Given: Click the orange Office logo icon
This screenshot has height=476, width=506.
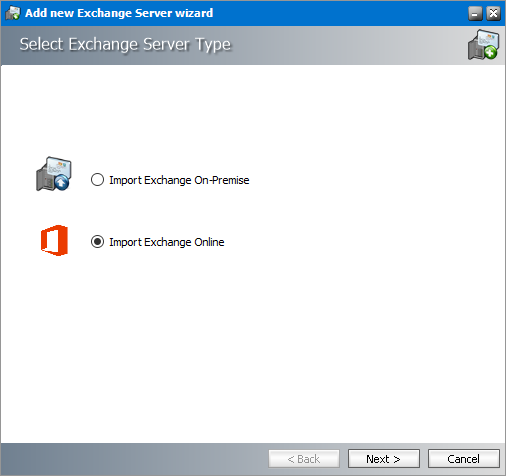Looking at the screenshot, I should [x=54, y=240].
